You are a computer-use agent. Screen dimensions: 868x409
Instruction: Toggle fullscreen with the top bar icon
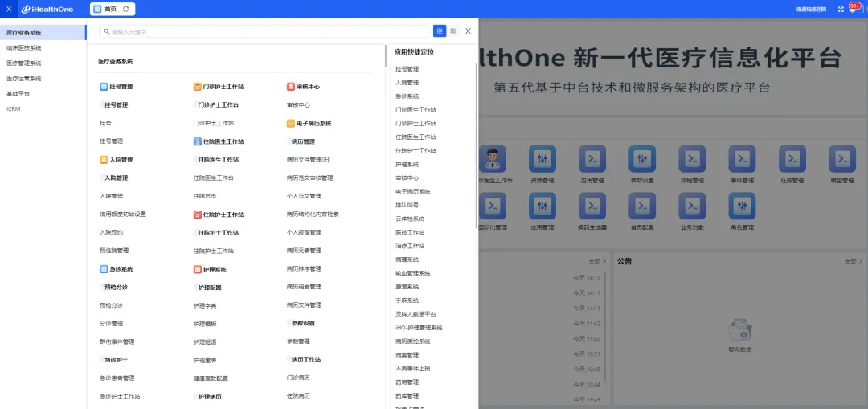click(x=841, y=9)
